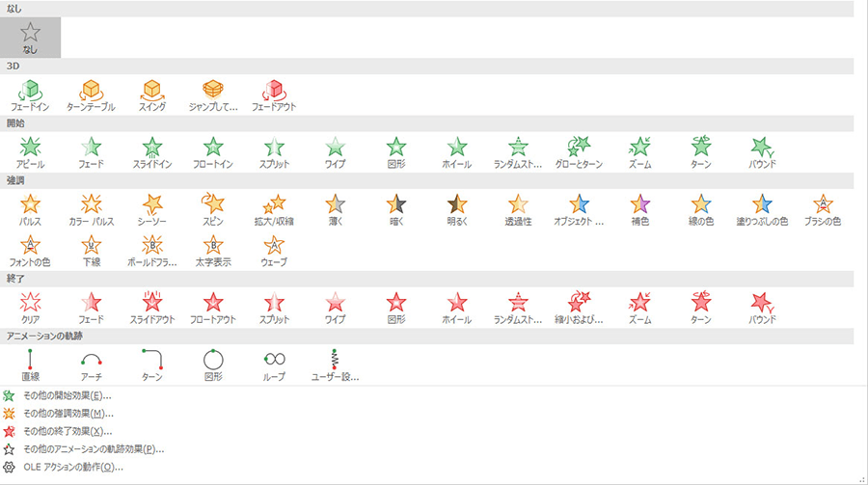Apply the 3D フェードアウト red cube

[274, 95]
